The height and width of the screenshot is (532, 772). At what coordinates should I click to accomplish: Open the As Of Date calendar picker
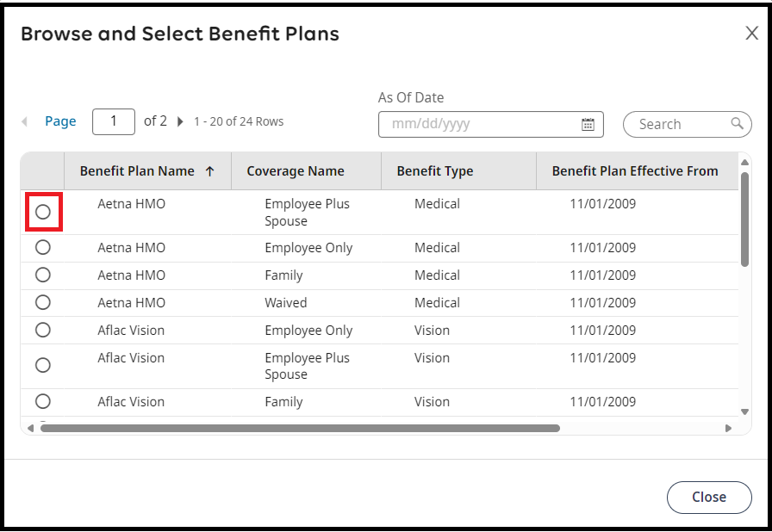pos(588,124)
